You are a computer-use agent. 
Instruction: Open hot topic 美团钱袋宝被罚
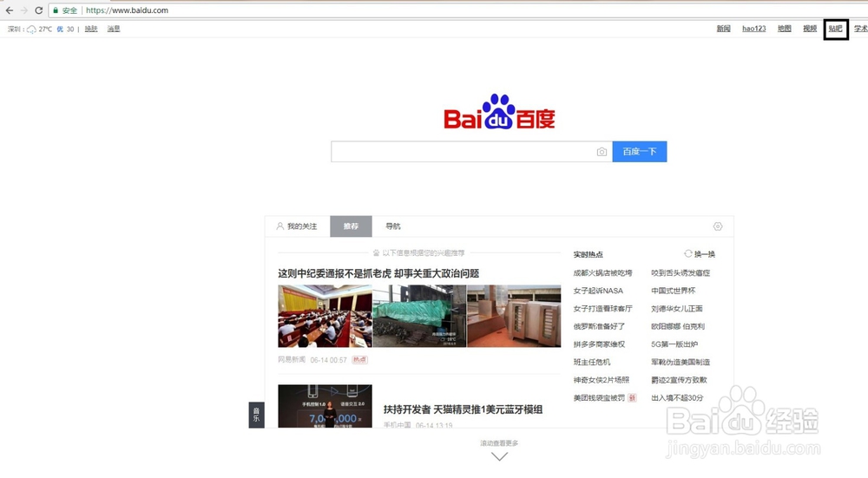pos(599,398)
